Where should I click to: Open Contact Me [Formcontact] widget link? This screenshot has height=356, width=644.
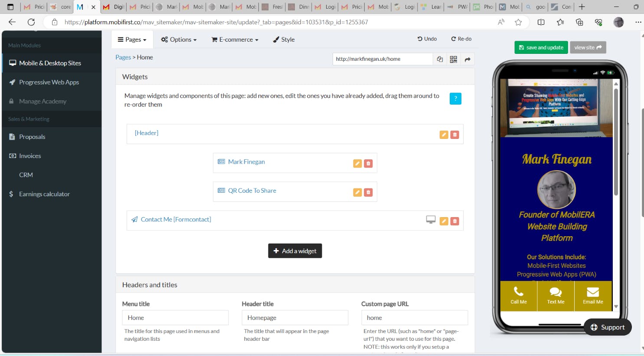click(x=176, y=220)
